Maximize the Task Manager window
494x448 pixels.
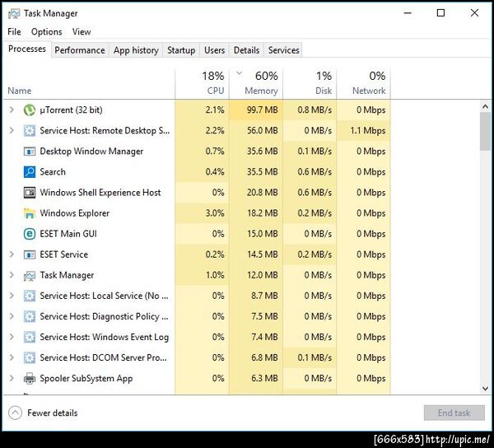440,13
